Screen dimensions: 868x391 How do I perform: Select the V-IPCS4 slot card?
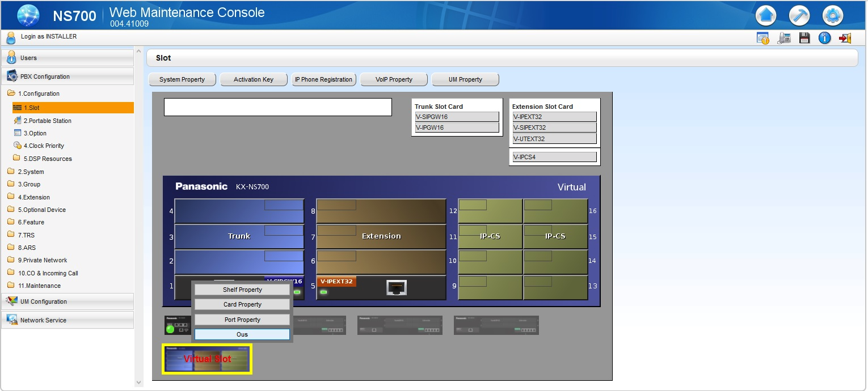(555, 157)
